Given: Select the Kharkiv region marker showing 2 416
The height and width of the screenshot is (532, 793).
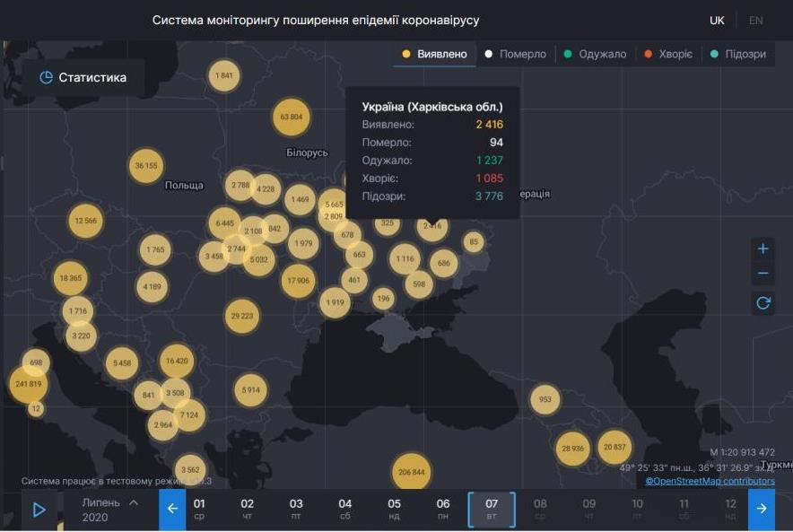Looking at the screenshot, I should 431,228.
